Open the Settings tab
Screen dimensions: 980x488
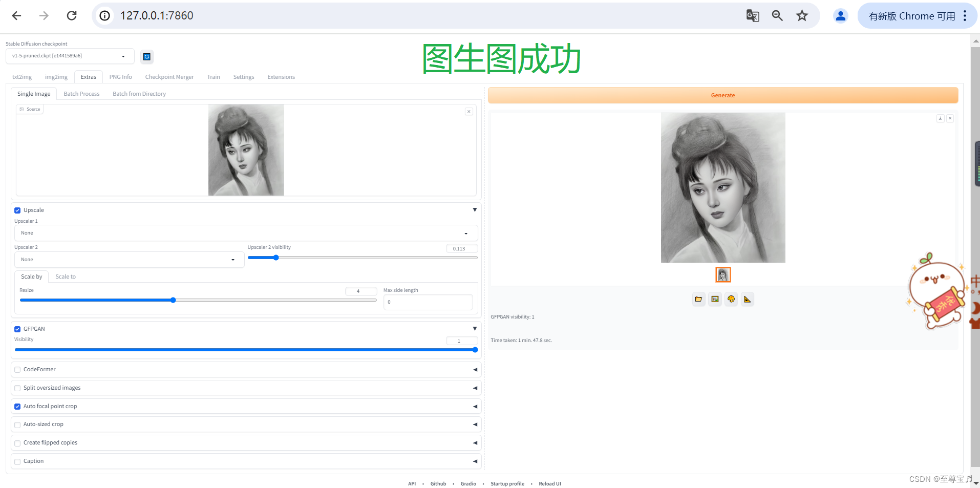244,77
